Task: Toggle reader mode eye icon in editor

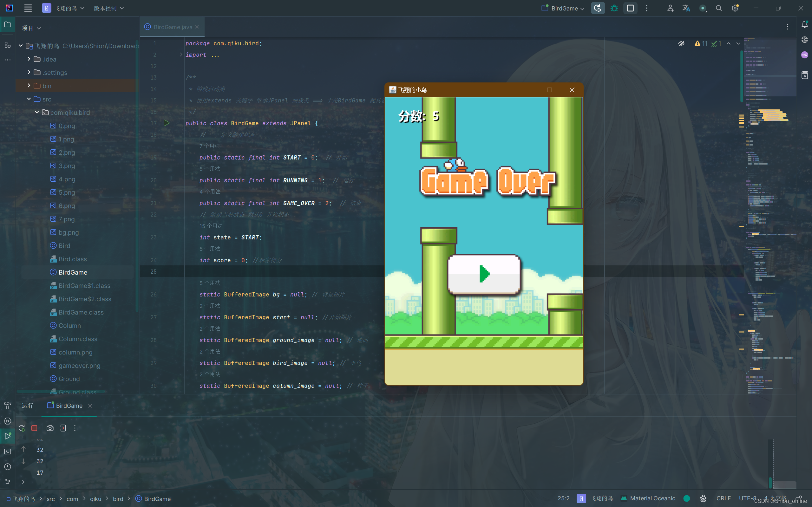Action: click(x=681, y=43)
